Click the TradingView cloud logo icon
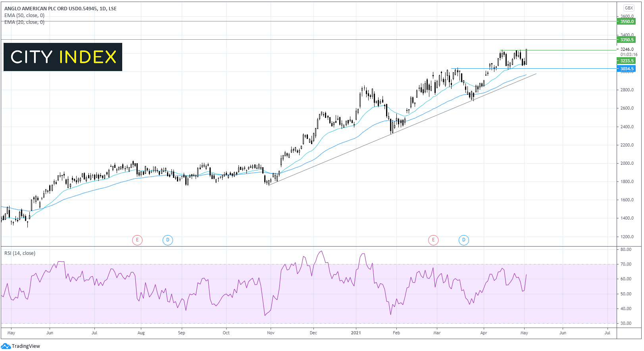Viewport: 644px width, 351px height. [6, 346]
